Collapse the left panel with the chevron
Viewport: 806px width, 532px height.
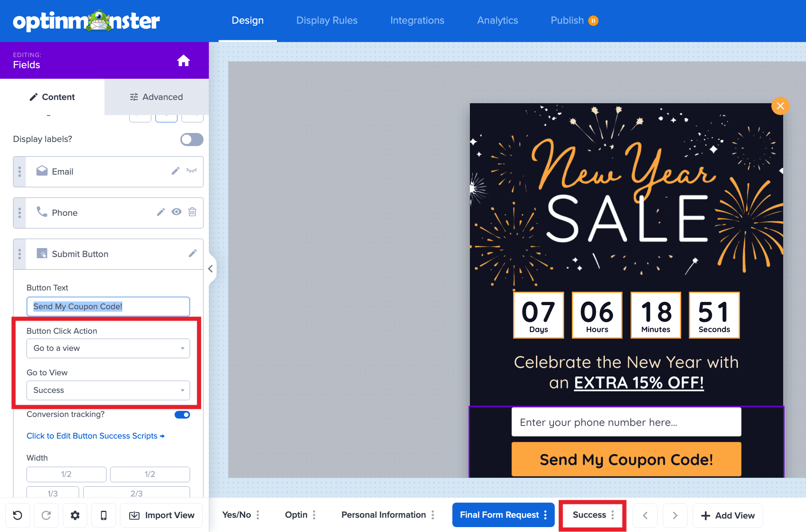pyautogui.click(x=211, y=268)
